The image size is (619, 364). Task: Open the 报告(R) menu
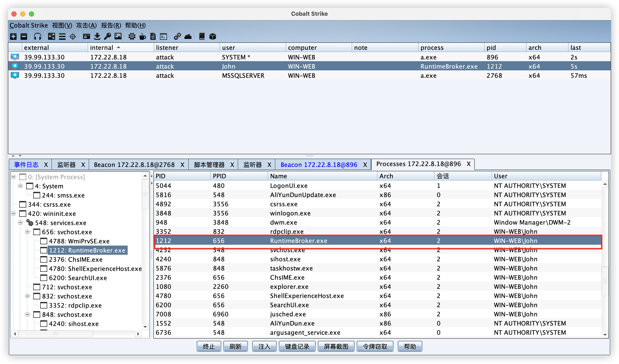(x=111, y=25)
